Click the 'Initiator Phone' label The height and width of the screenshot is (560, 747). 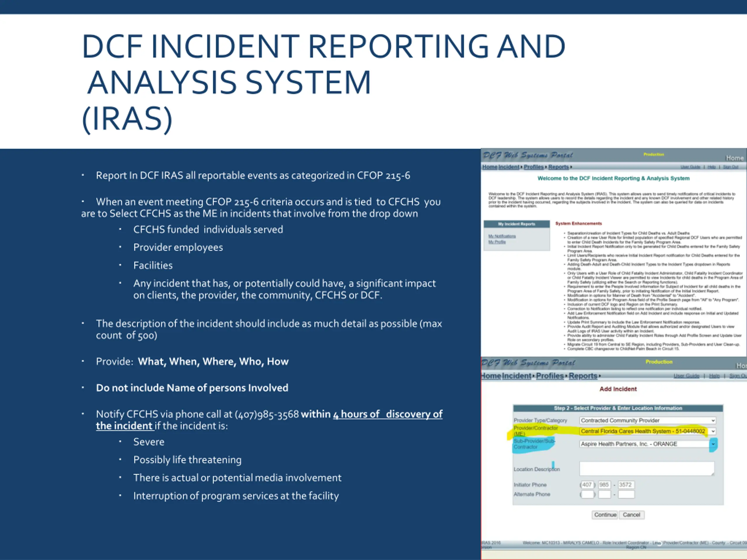click(530, 485)
